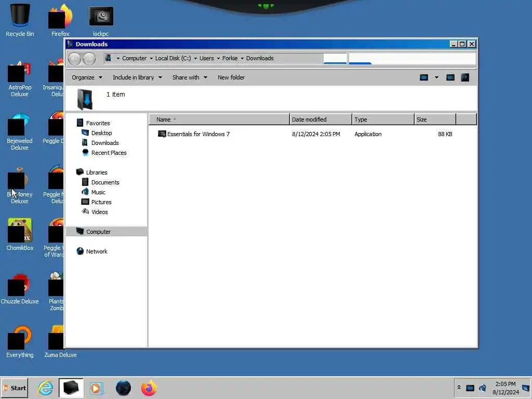Image resolution: width=532 pixels, height=399 pixels.
Task: Open the Include in library menu
Action: (137, 77)
